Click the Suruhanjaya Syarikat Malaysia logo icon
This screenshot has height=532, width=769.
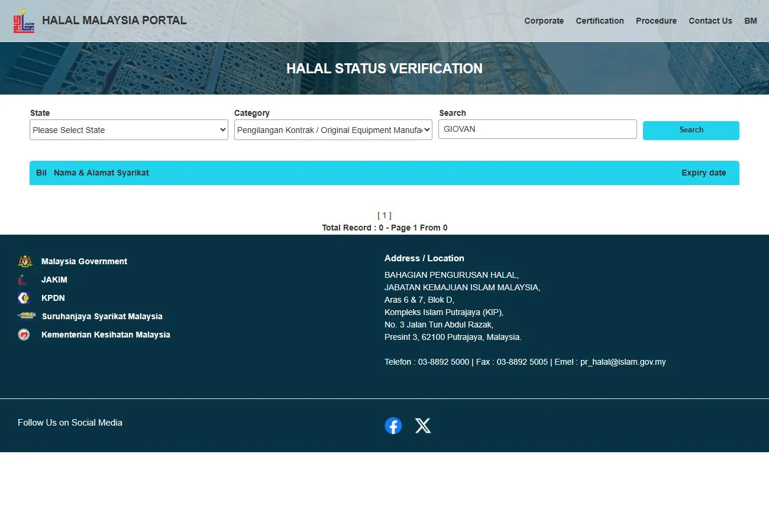point(26,316)
